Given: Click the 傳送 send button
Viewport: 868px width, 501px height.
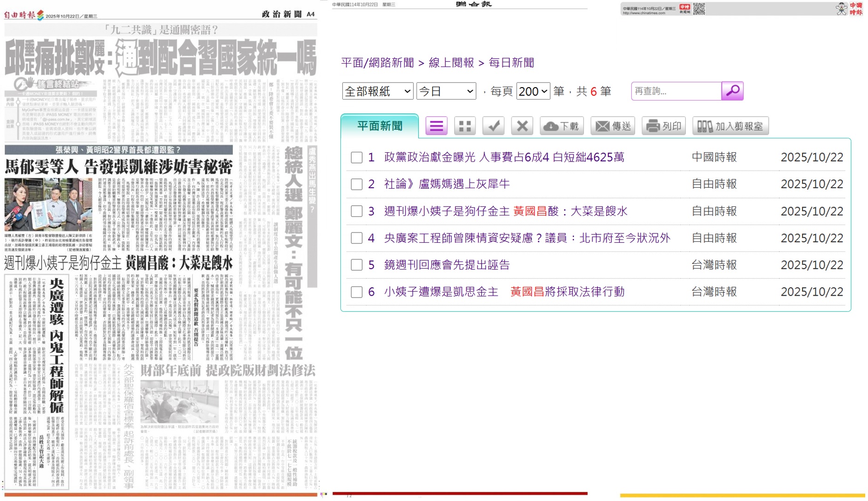Looking at the screenshot, I should point(613,126).
